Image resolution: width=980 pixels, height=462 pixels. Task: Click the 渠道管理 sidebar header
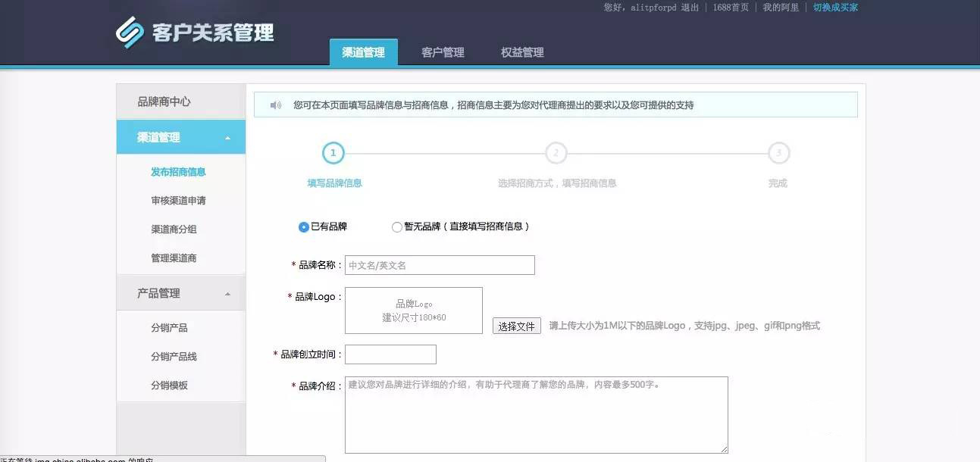[181, 137]
